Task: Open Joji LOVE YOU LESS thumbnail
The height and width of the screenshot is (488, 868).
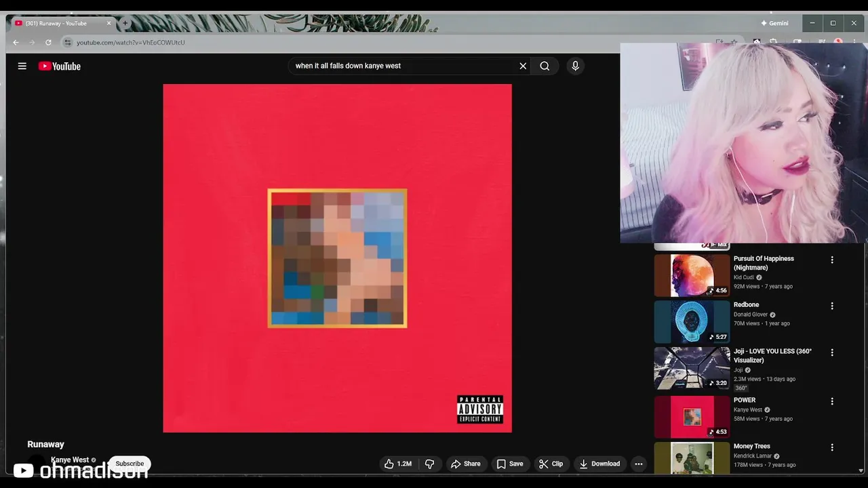Action: (x=692, y=368)
